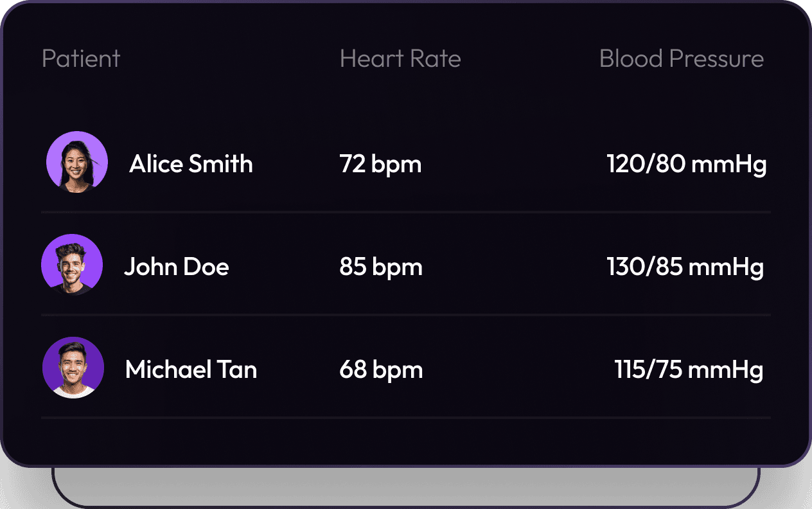Select the Blood Pressure column header

point(682,59)
